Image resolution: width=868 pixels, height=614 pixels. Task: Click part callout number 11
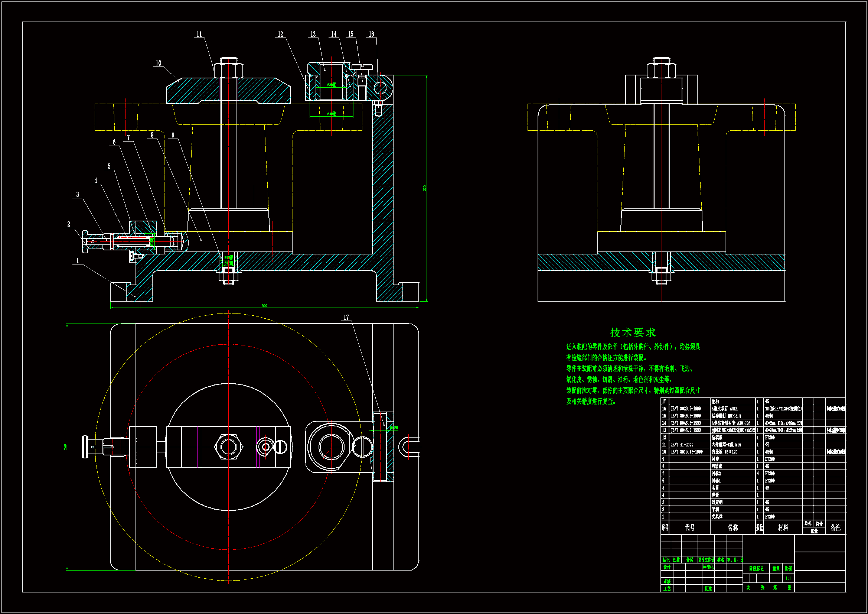pyautogui.click(x=199, y=35)
